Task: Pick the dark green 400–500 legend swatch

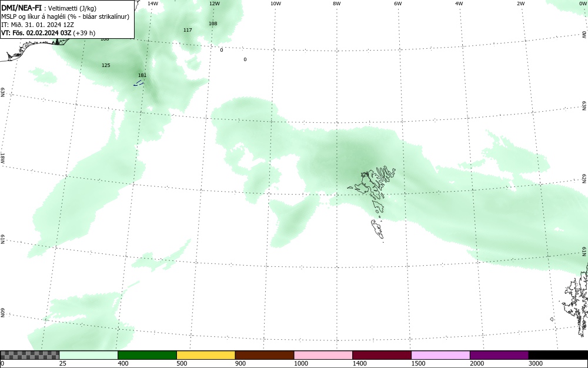Action: click(x=147, y=355)
